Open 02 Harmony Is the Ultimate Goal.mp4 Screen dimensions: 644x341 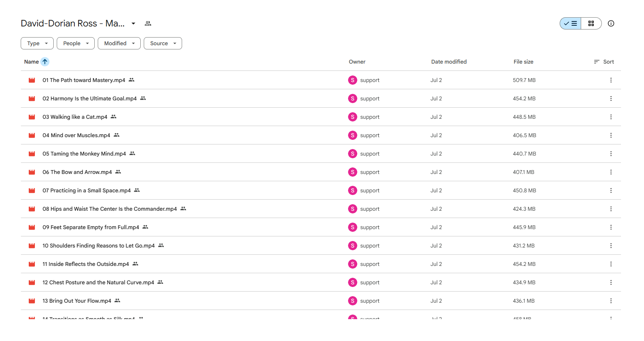pyautogui.click(x=90, y=98)
